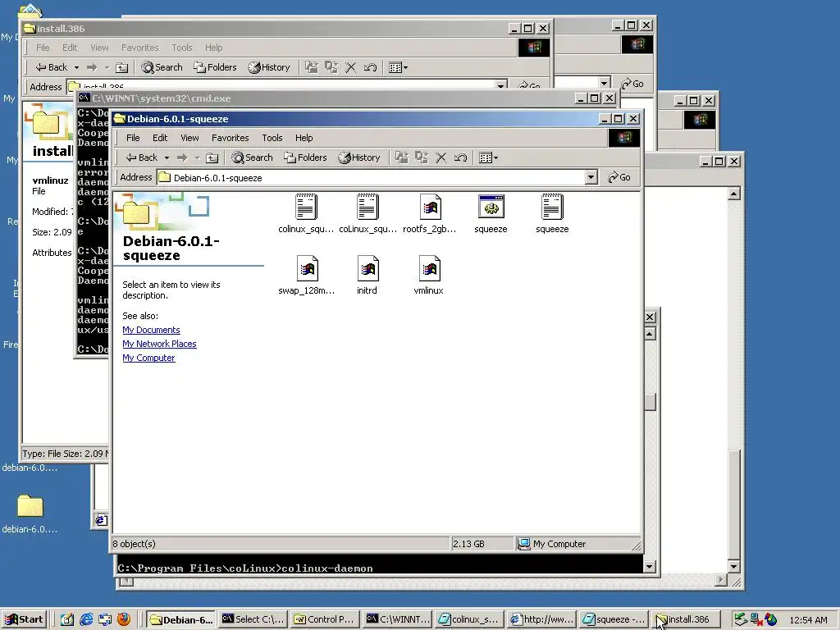This screenshot has width=840, height=630.
Task: Click Delete icon in Debian-6.0.1-squeeze toolbar
Action: tap(441, 157)
